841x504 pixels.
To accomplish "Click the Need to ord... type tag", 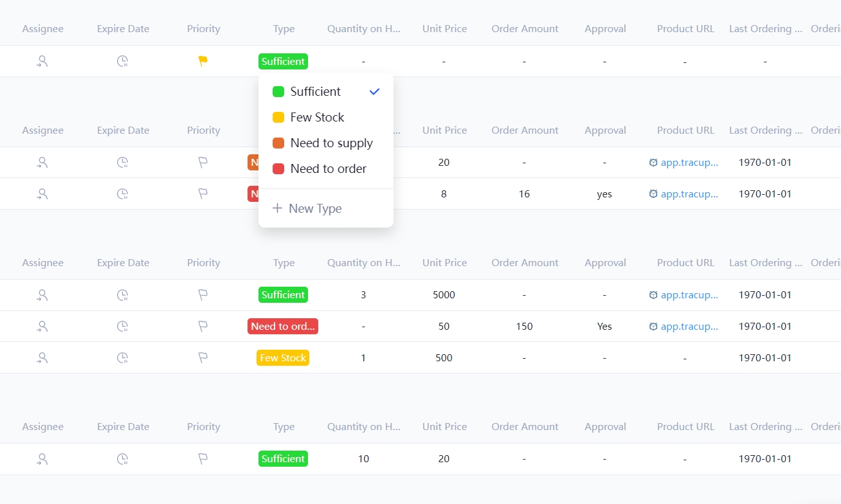I will coord(283,326).
